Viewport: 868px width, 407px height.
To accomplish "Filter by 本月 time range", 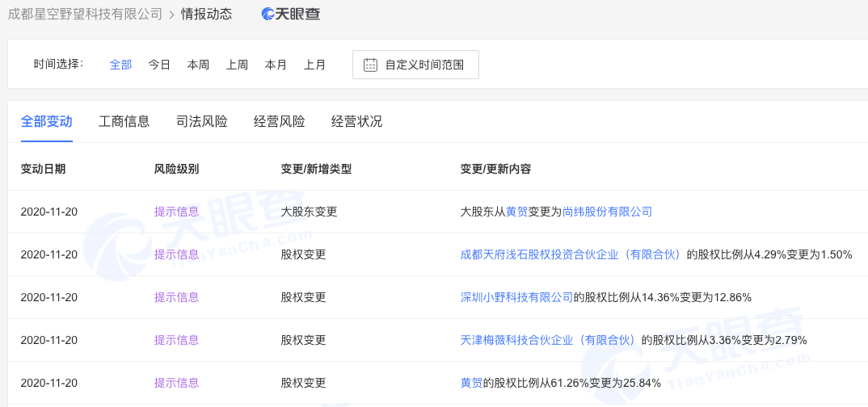I will 276,65.
